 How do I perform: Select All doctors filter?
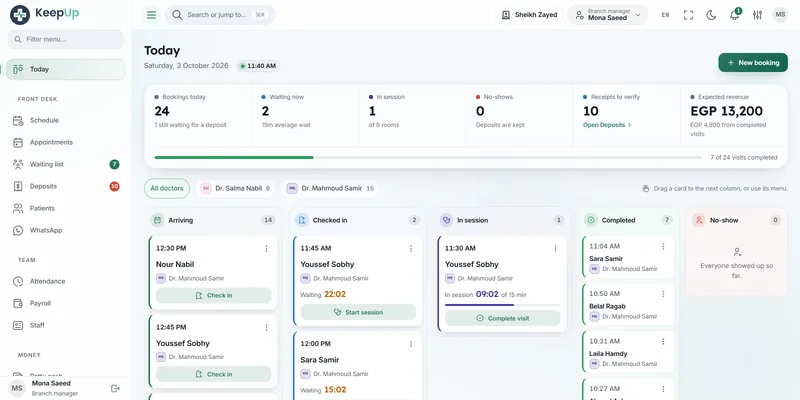pos(167,188)
